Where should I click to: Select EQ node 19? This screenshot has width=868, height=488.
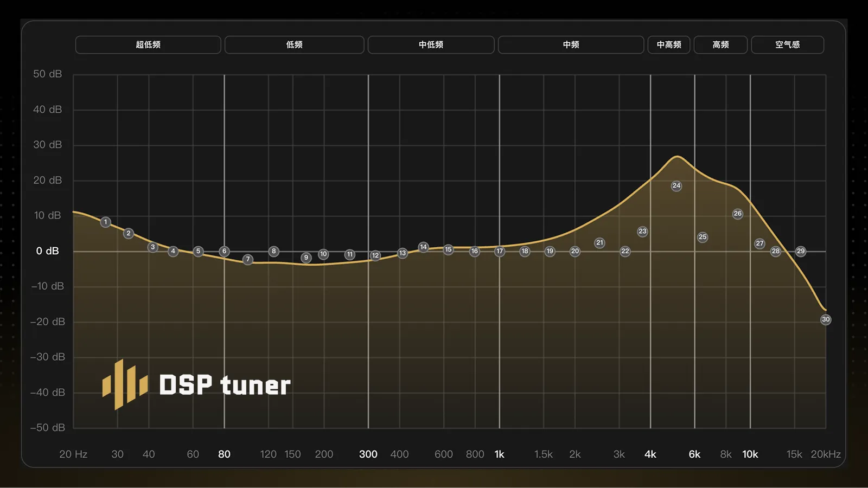[x=550, y=251]
